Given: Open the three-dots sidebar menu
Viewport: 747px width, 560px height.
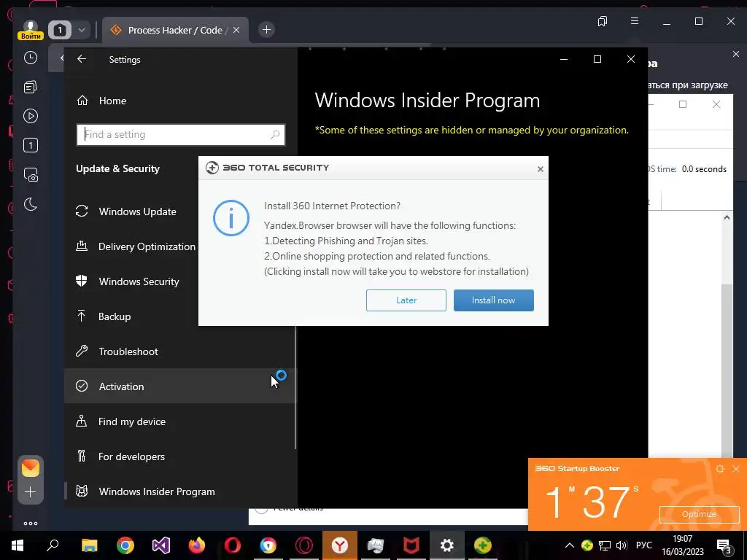Looking at the screenshot, I should [31, 524].
